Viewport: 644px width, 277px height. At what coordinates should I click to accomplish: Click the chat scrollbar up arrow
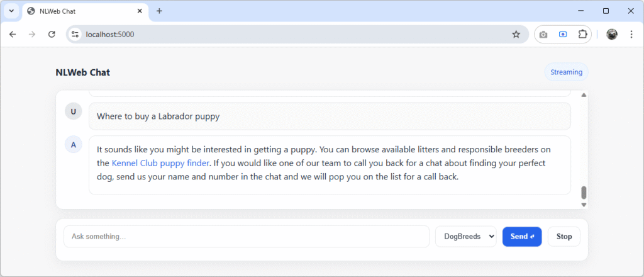point(584,95)
